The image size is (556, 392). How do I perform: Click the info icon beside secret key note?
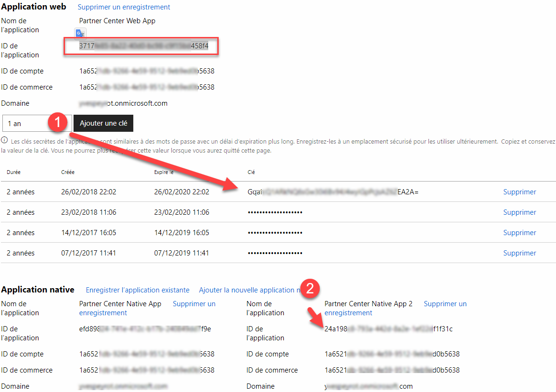click(4, 140)
